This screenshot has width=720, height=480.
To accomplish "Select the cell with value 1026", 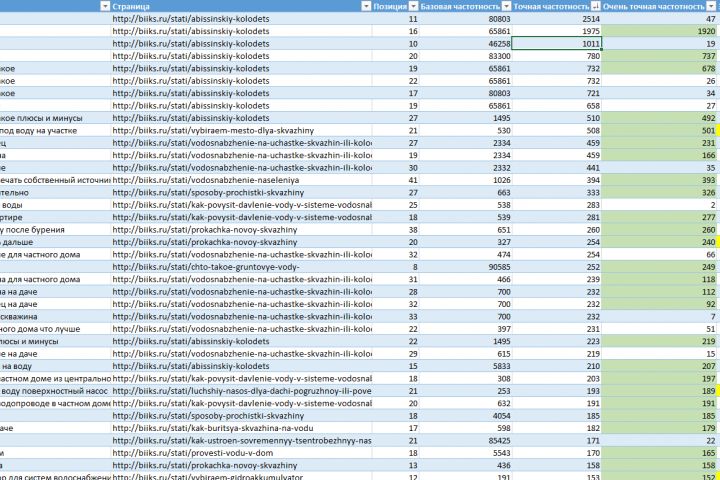I will [465, 180].
